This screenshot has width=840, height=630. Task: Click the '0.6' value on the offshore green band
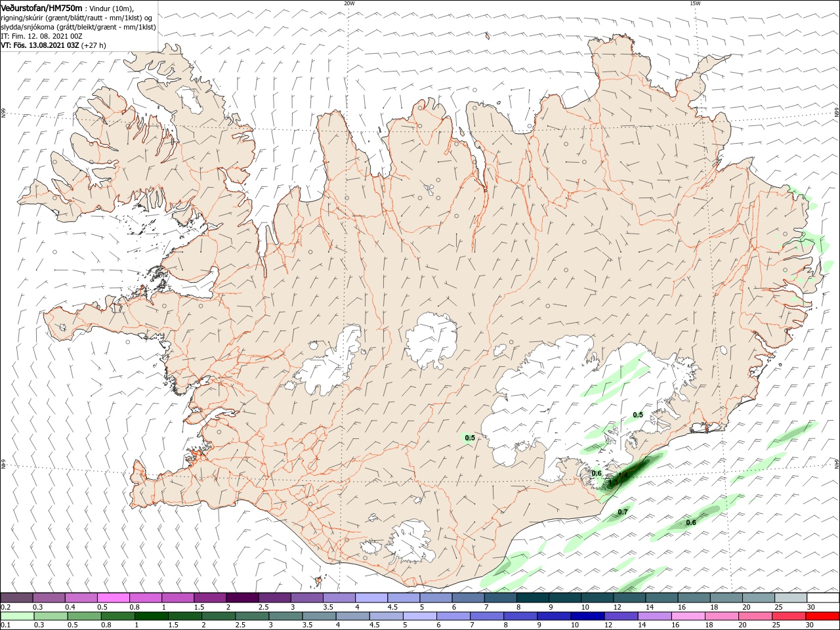[x=691, y=522]
